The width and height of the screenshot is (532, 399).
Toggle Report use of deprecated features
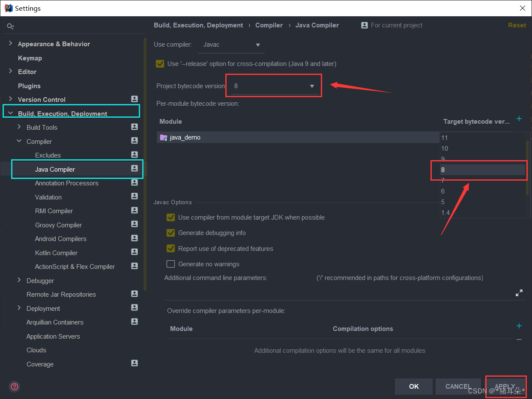coord(170,248)
